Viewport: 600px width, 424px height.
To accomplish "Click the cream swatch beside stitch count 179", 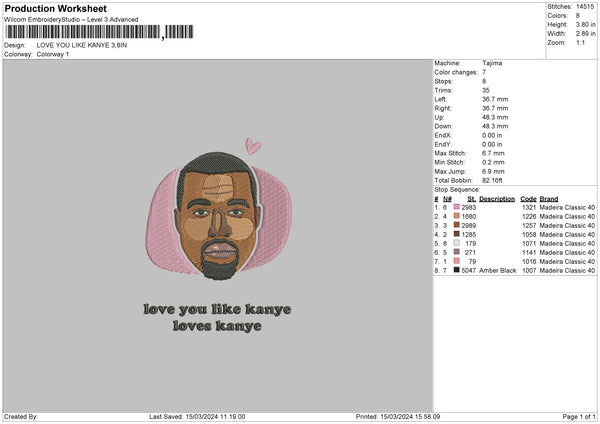I will click(x=457, y=243).
